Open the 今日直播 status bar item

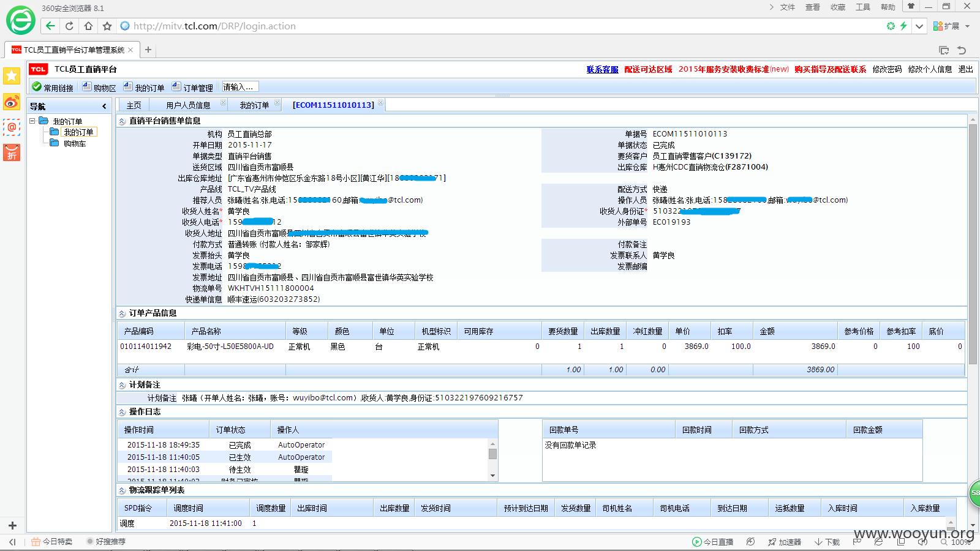point(712,542)
